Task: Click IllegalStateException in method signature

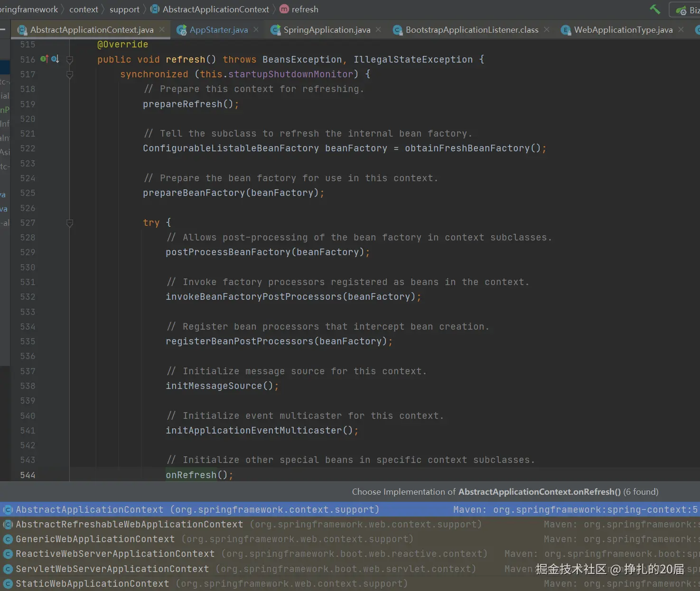Action: click(413, 60)
